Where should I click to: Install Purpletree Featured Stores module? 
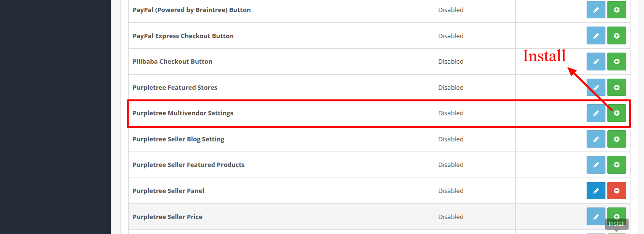point(617,87)
